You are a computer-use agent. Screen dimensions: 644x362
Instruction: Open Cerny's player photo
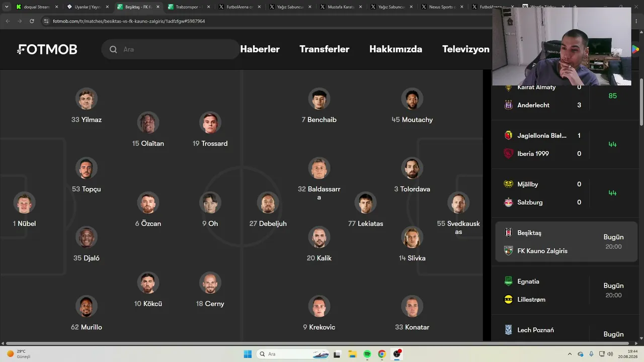click(x=210, y=283)
